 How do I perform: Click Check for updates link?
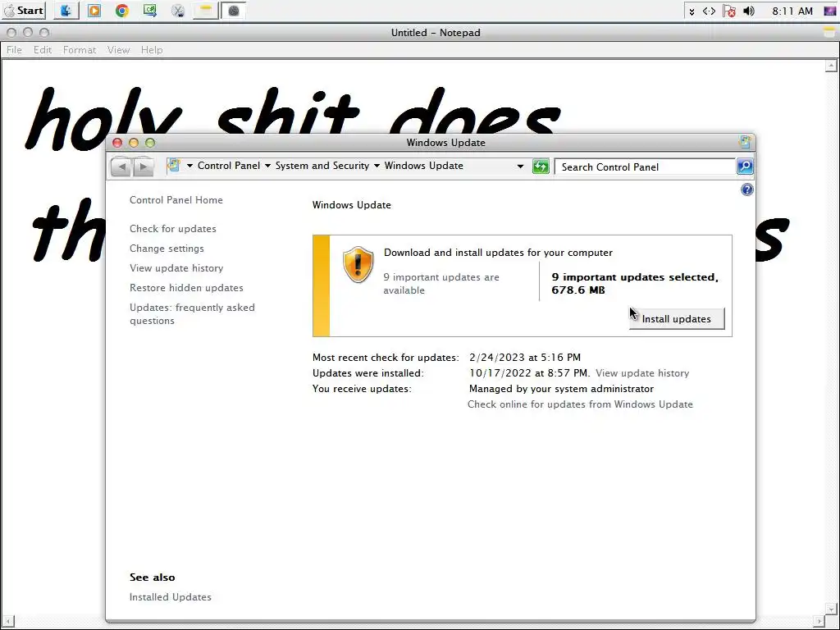point(173,229)
